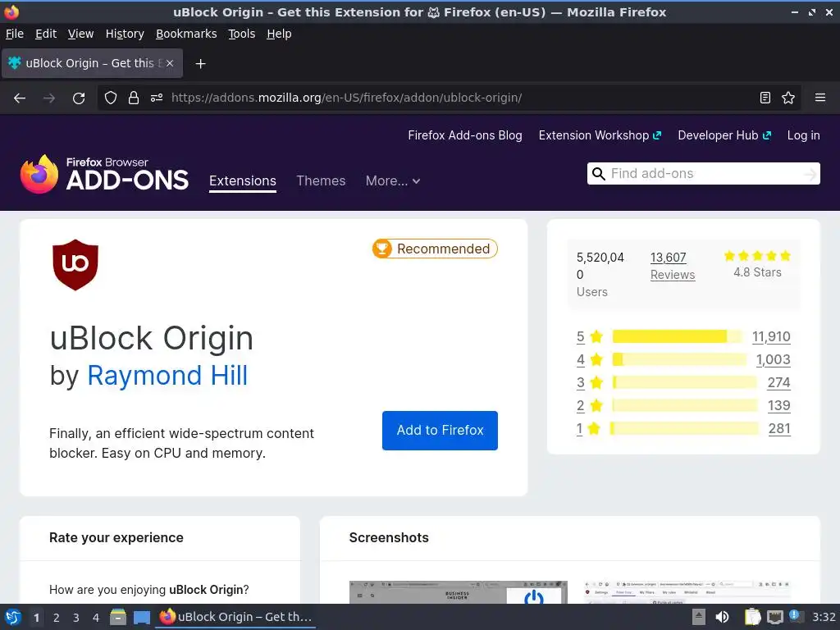The image size is (840, 630).
Task: Open first screenshot thumbnail
Action: (x=458, y=592)
